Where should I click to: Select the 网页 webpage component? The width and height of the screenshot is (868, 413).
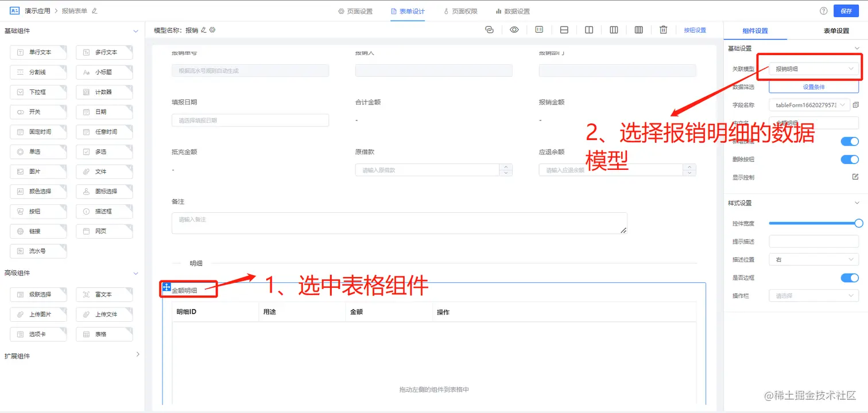click(104, 231)
